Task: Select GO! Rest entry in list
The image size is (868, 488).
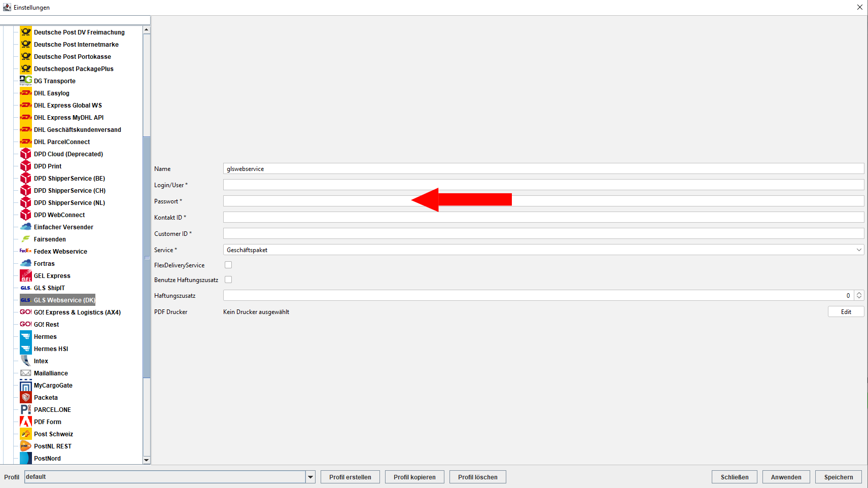Action: pyautogui.click(x=46, y=324)
